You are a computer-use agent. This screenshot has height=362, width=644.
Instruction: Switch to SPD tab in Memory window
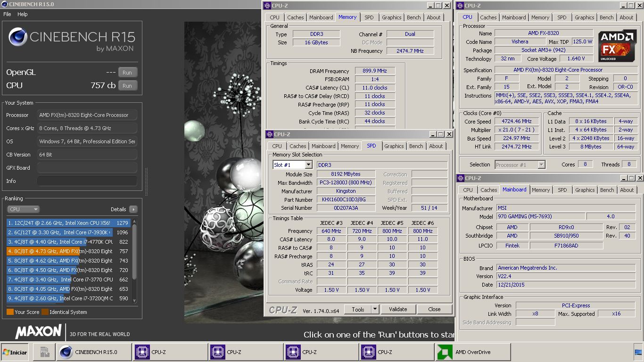(x=369, y=17)
